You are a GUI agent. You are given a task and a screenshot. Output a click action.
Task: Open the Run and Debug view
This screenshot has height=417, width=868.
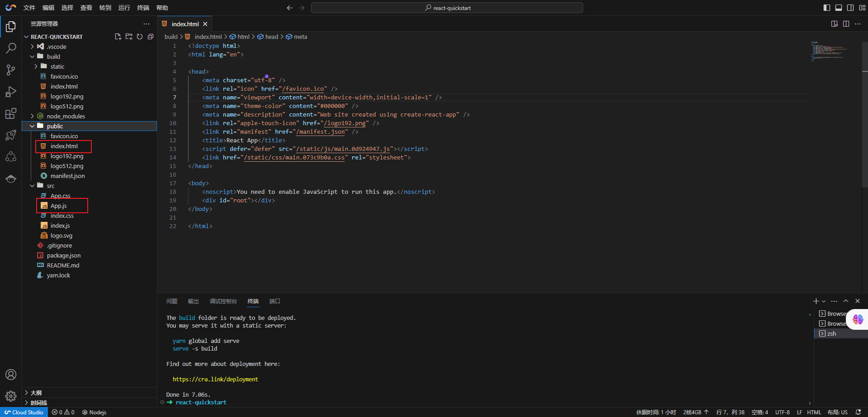click(x=11, y=92)
